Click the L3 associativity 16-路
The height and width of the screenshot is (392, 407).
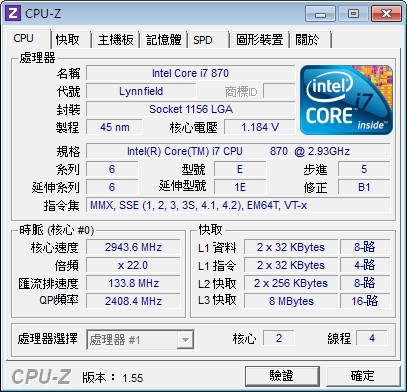point(365,301)
